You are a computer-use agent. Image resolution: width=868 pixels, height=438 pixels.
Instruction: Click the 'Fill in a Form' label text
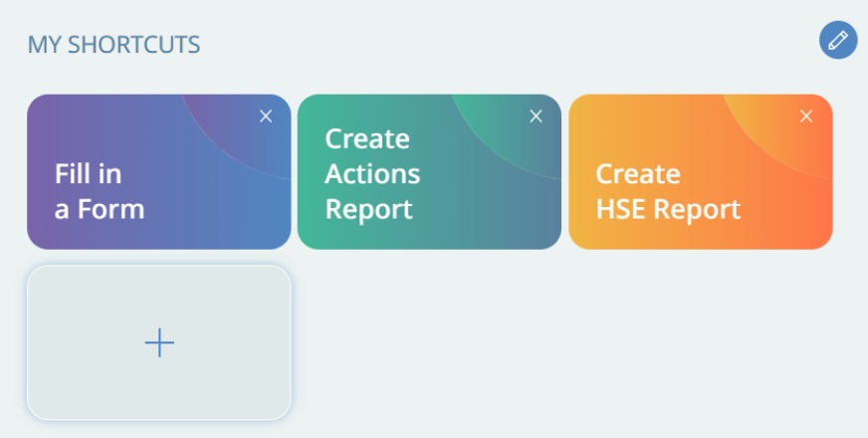pyautogui.click(x=100, y=191)
